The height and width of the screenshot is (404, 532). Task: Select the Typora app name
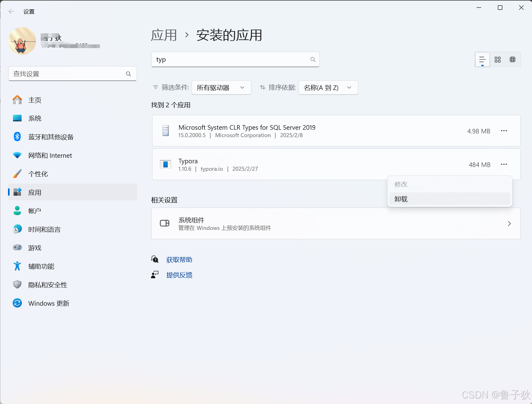coord(188,161)
